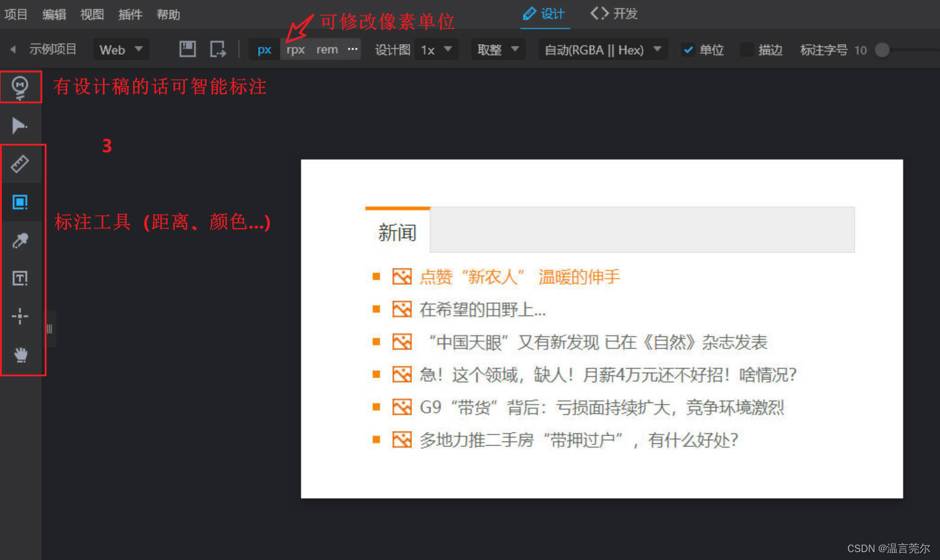Viewport: 940px width, 560px height.
Task: Select the ruler distance annotation tool
Action: 20,164
